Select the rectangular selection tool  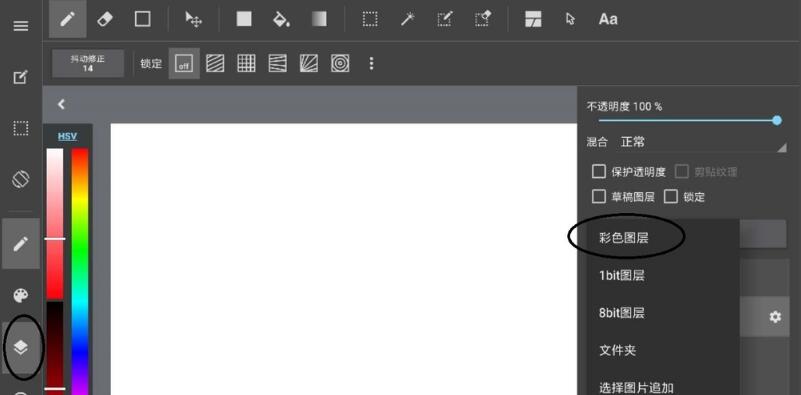(370, 19)
